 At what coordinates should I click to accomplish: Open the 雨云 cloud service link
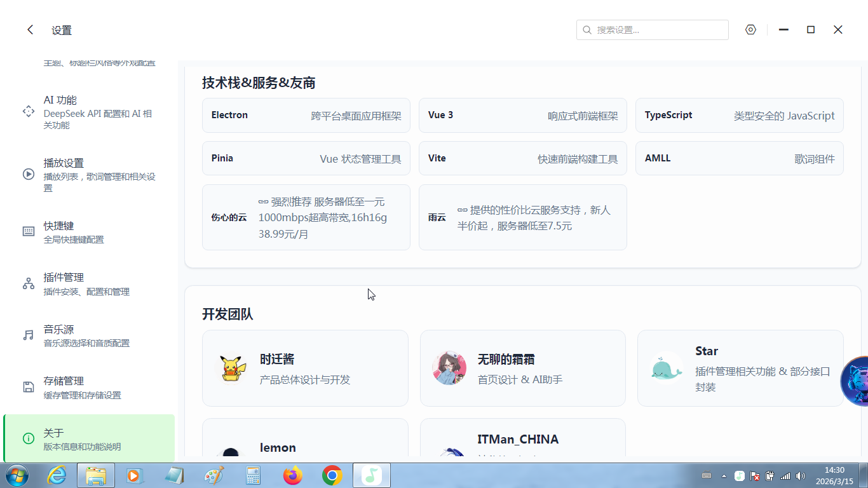click(x=522, y=218)
